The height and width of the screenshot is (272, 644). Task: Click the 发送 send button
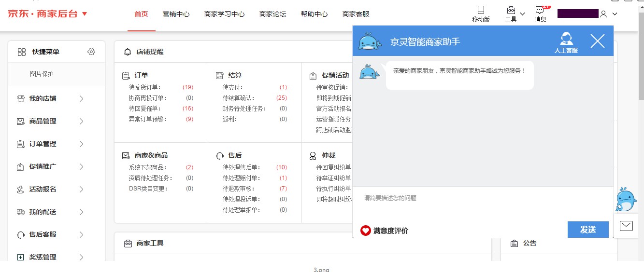coord(588,230)
